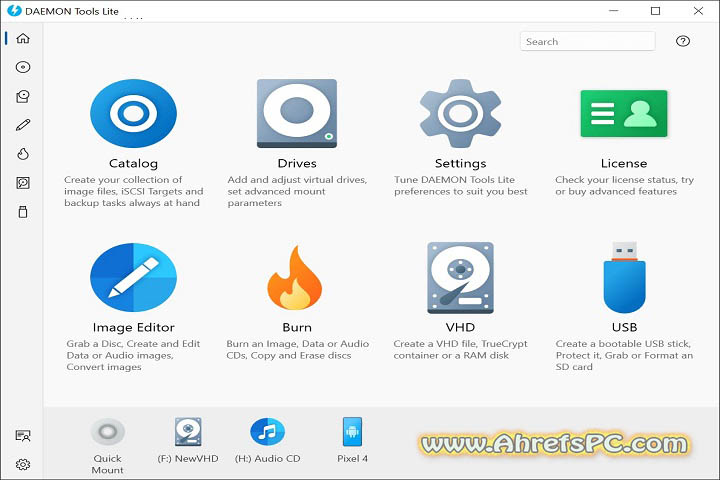Screen dimensions: 720x480
Task: Minimize the DAEMON Tools Lite window
Action: [x=613, y=11]
